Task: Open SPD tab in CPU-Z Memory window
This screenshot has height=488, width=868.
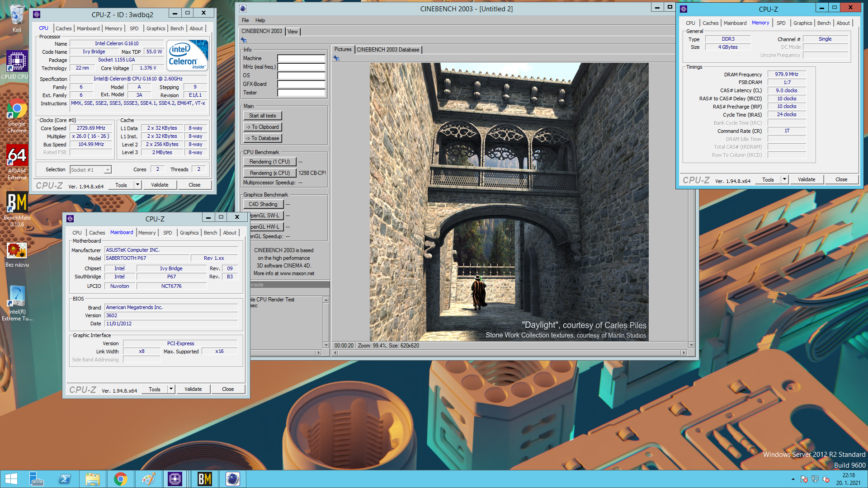Action: (x=781, y=23)
